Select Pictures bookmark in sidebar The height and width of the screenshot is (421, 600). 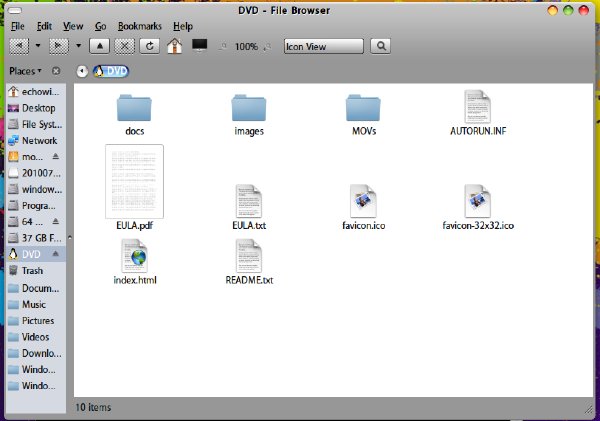[x=36, y=321]
